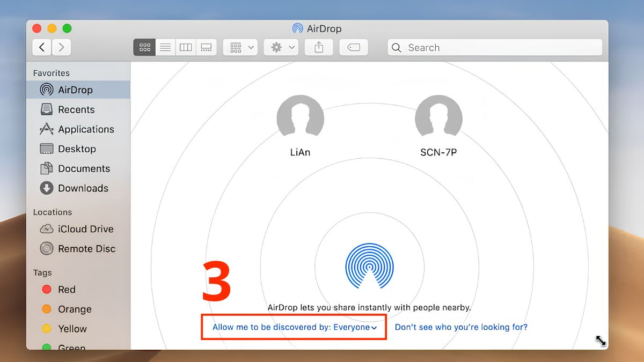The width and height of the screenshot is (644, 362).
Task: Select the Red tag
Action: point(78,290)
